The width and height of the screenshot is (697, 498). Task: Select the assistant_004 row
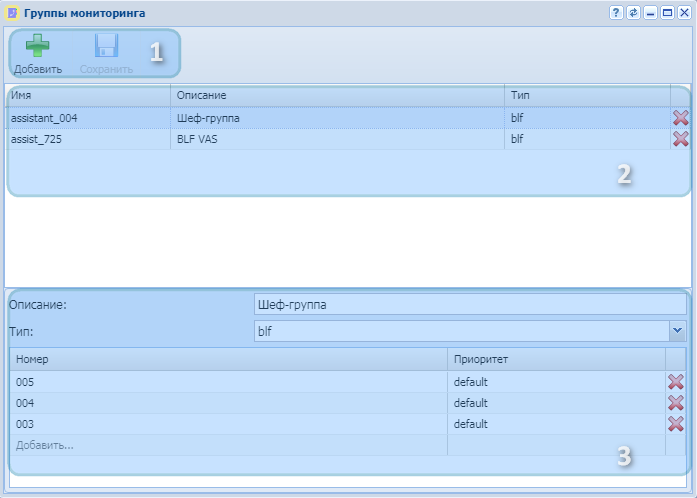[88, 118]
